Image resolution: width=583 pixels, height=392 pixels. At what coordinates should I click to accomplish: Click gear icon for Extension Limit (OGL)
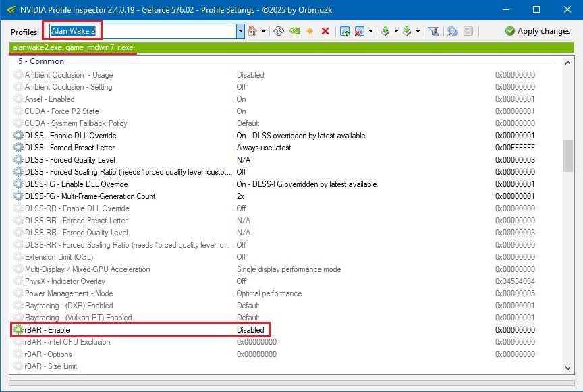[18, 257]
